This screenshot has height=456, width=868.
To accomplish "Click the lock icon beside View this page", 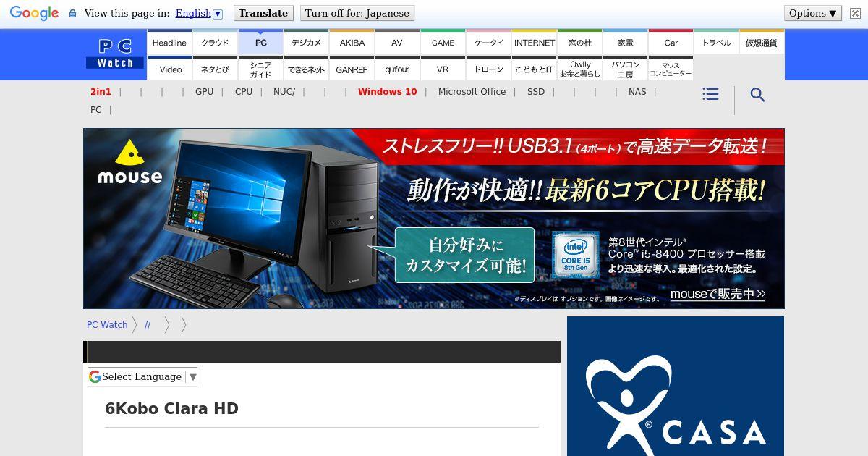I will [72, 14].
